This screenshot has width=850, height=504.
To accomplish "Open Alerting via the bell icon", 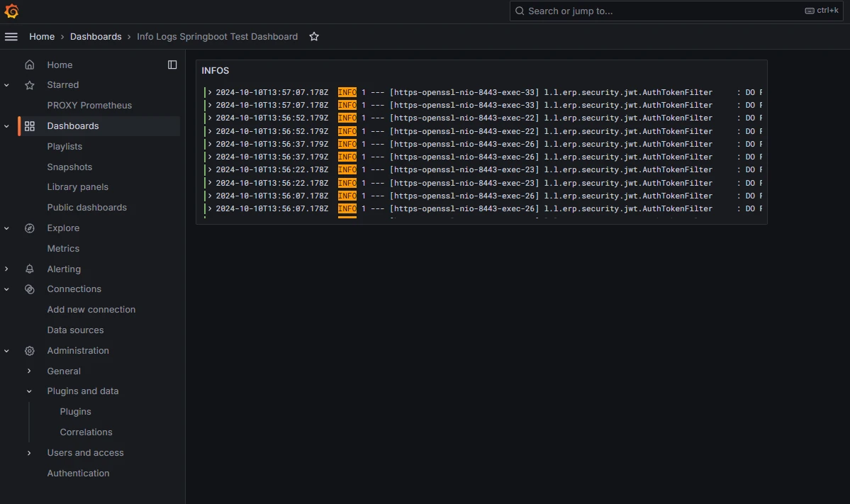I will (29, 269).
